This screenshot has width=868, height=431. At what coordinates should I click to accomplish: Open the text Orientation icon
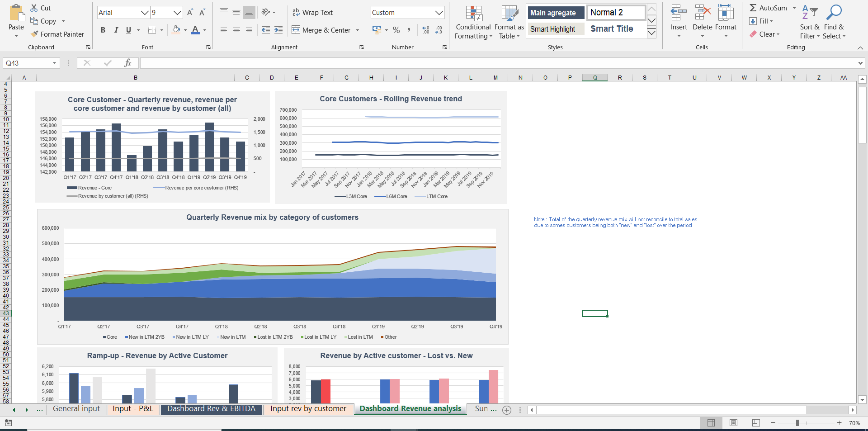pos(266,12)
